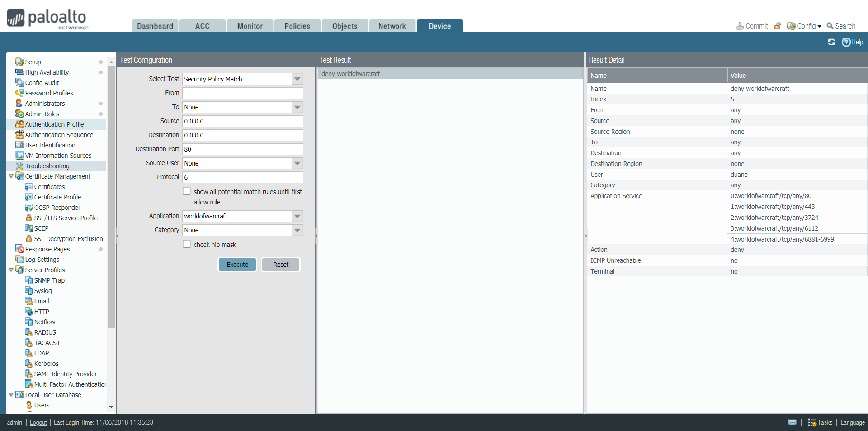Click the sidebar scrollbar up arrow
The width and height of the screenshot is (868, 431).
tap(111, 62)
